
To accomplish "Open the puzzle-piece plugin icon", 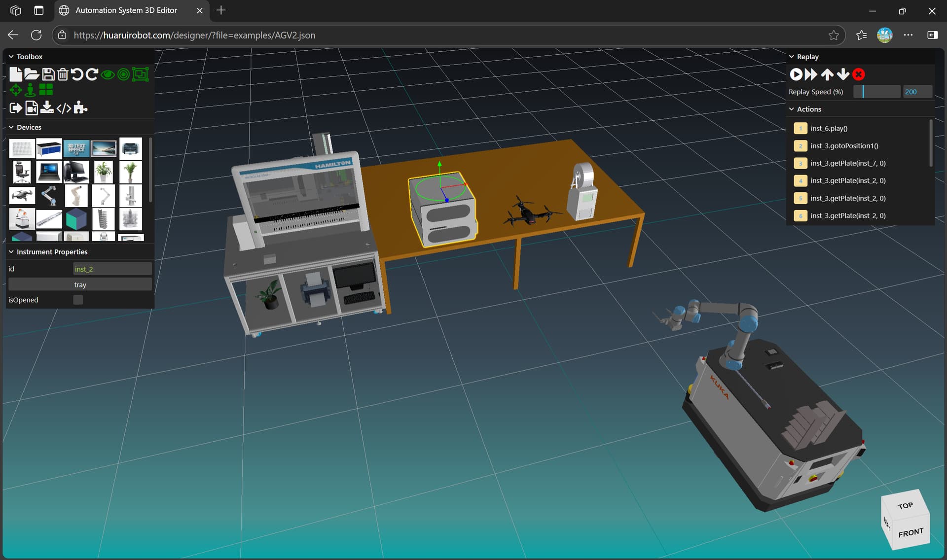I will point(80,107).
